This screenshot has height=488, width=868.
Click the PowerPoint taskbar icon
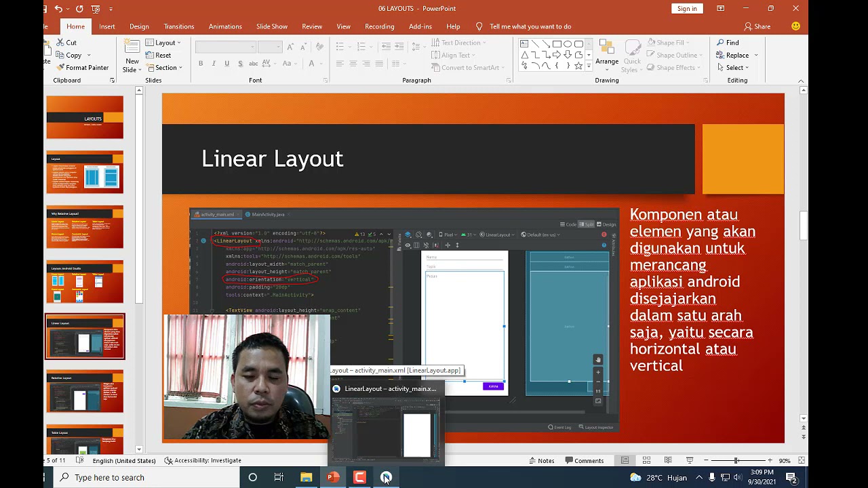click(x=333, y=477)
